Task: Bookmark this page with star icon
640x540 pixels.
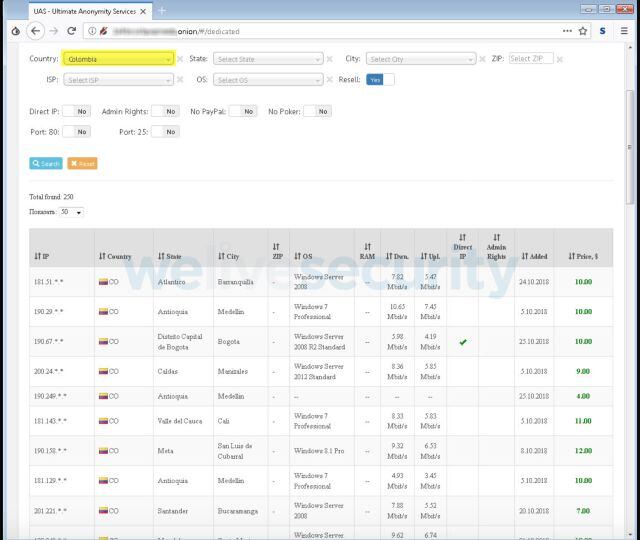Action: [x=582, y=31]
